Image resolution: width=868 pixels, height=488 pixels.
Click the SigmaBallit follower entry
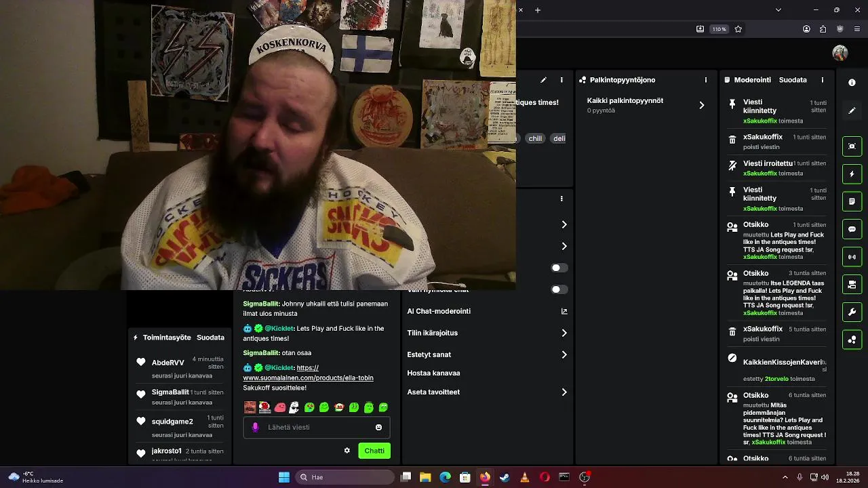pyautogui.click(x=180, y=396)
